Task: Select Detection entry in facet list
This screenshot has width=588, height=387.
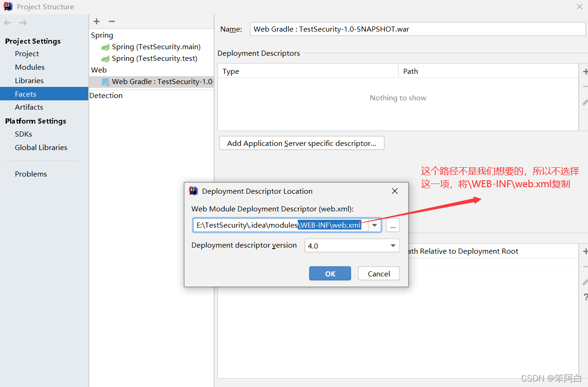Action: pos(106,95)
